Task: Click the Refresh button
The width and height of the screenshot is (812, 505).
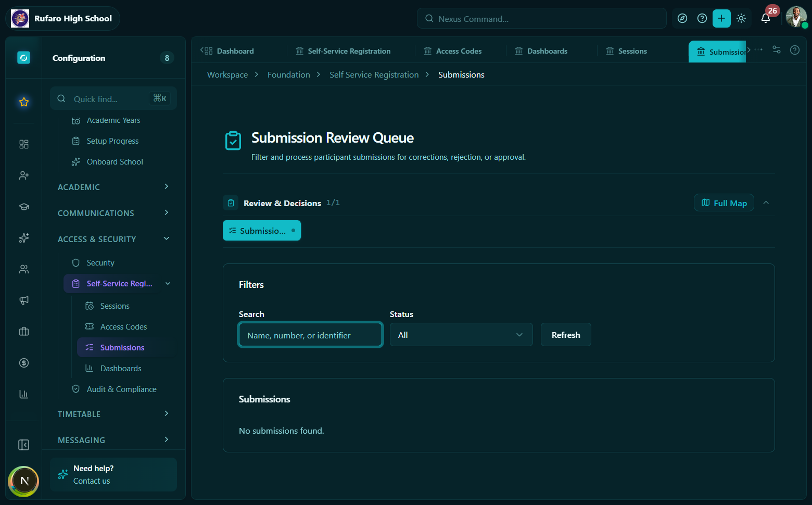Action: pyautogui.click(x=566, y=335)
